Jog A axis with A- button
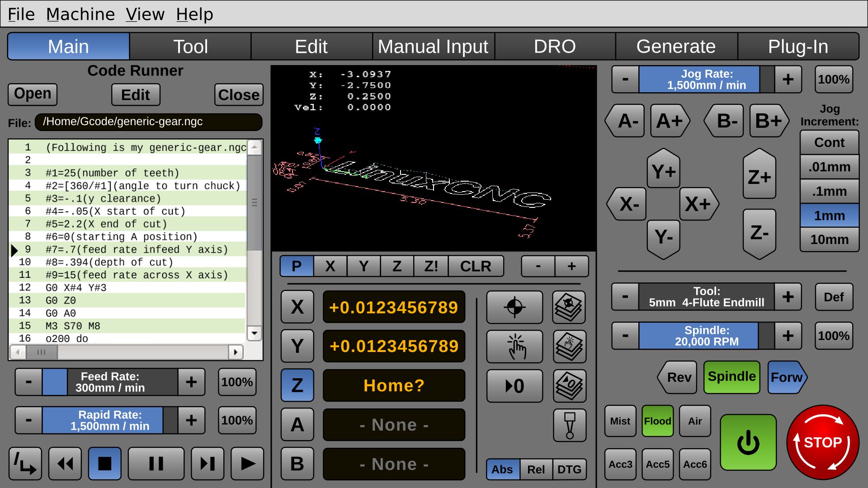 (625, 121)
